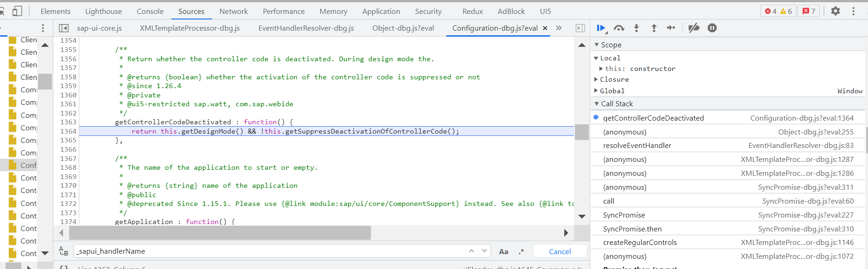868x269 pixels.
Task: Step out of current function
Action: coord(654,28)
